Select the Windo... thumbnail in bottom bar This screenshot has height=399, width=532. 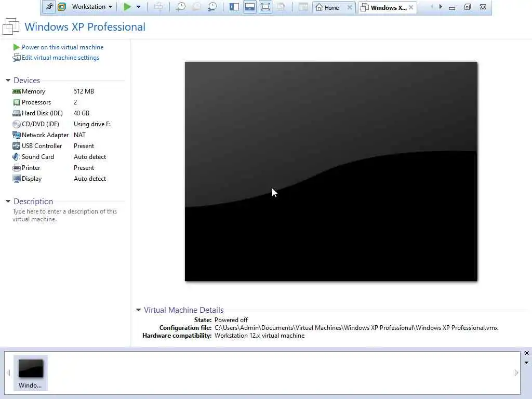(31, 373)
